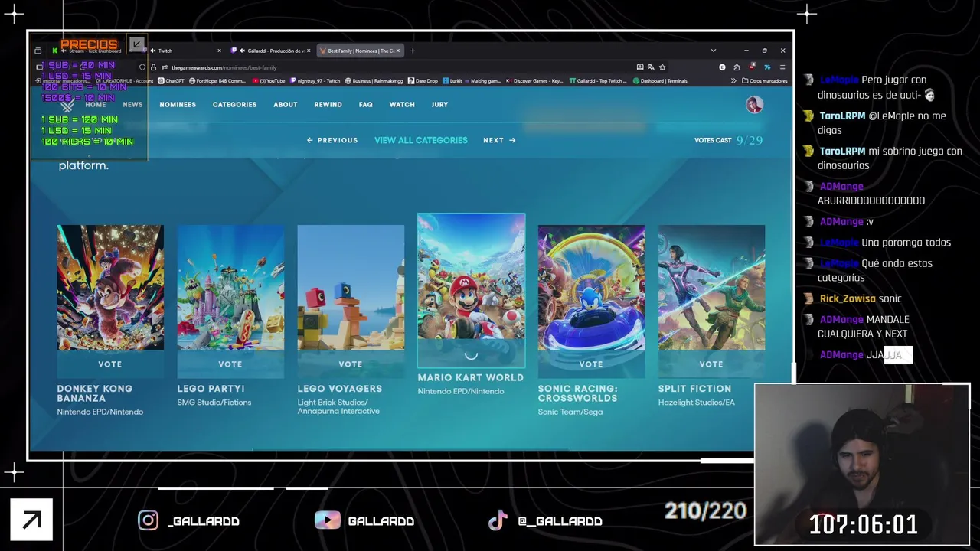Click the TikTok icon in stream overlay

(x=498, y=520)
